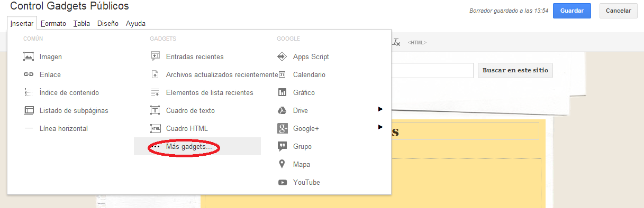The width and height of the screenshot is (644, 208).
Task: Open the Diseño menu
Action: coord(108,23)
